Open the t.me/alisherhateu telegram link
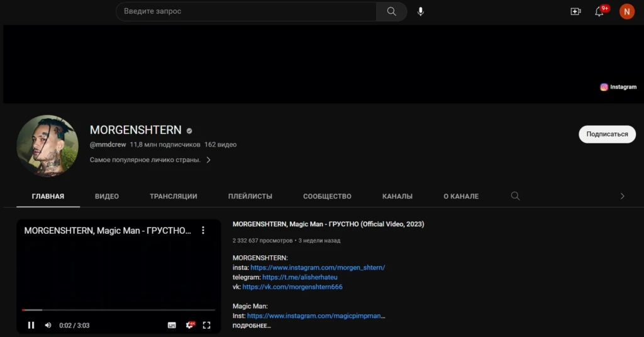 click(300, 277)
